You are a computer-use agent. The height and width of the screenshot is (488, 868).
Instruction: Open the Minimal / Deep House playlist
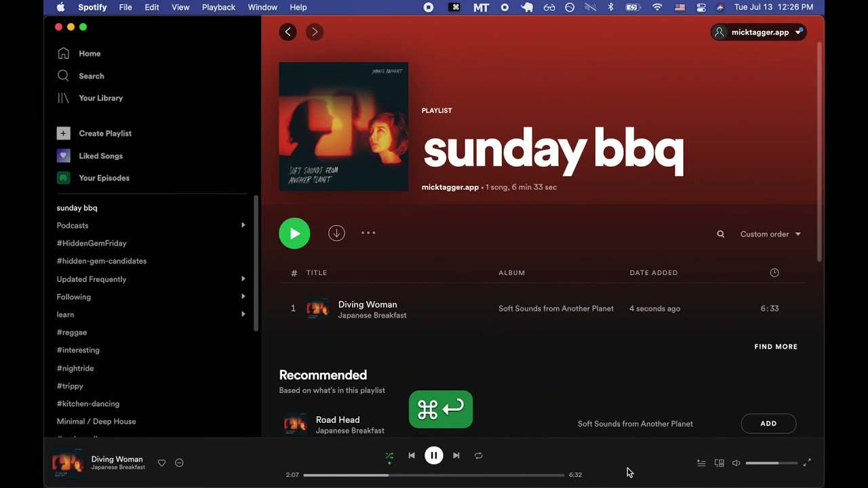pos(96,422)
